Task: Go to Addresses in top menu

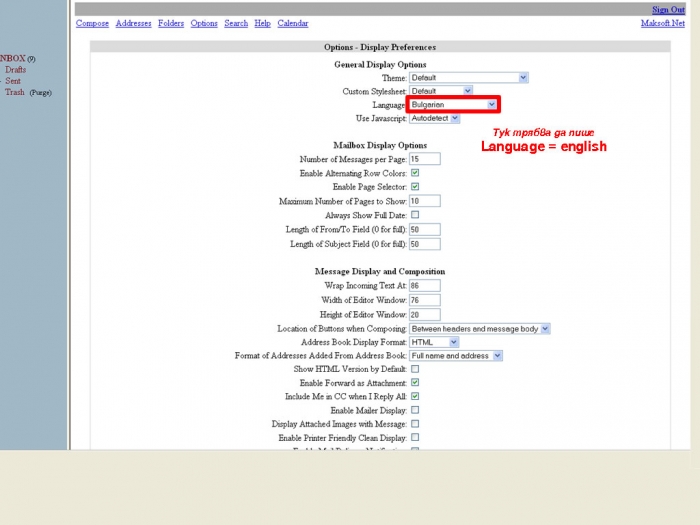Action: click(131, 23)
